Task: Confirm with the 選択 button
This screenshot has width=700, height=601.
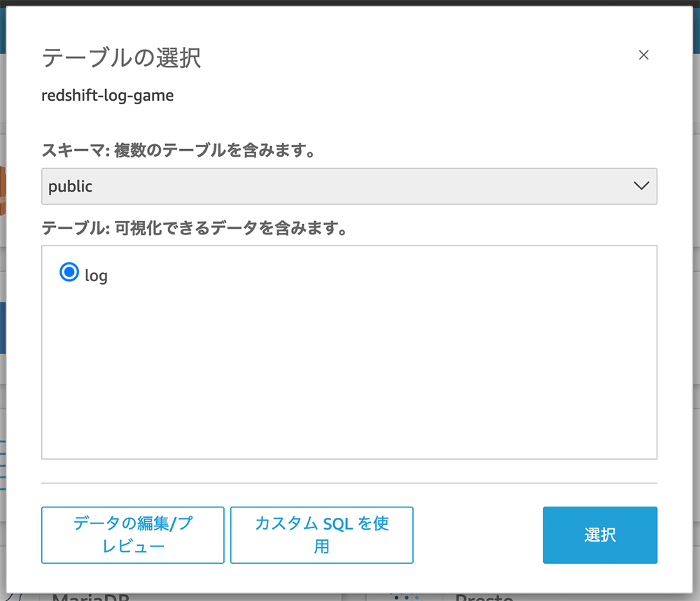Action: (x=600, y=535)
